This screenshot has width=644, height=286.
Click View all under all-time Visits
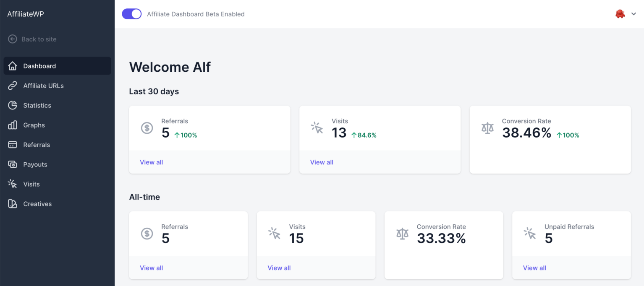(279, 268)
